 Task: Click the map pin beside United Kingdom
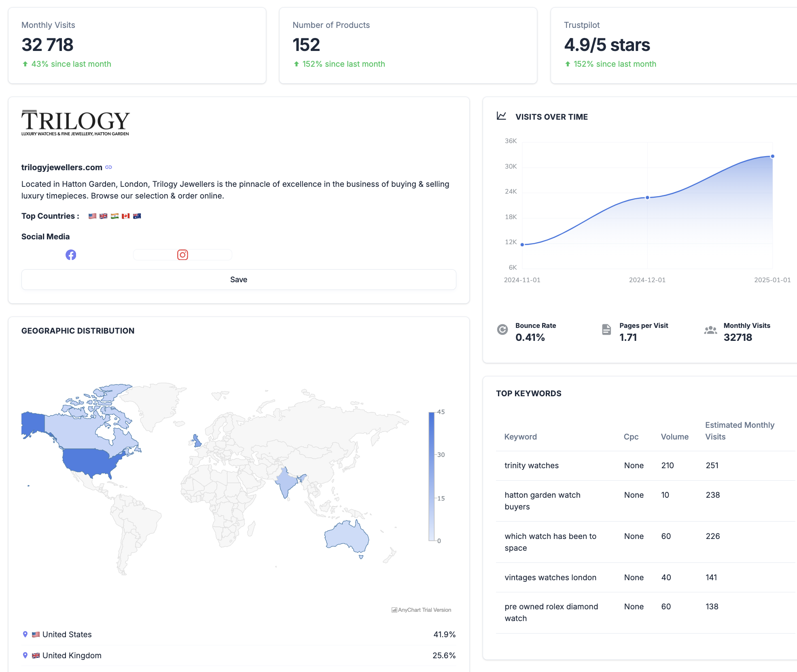click(x=25, y=655)
